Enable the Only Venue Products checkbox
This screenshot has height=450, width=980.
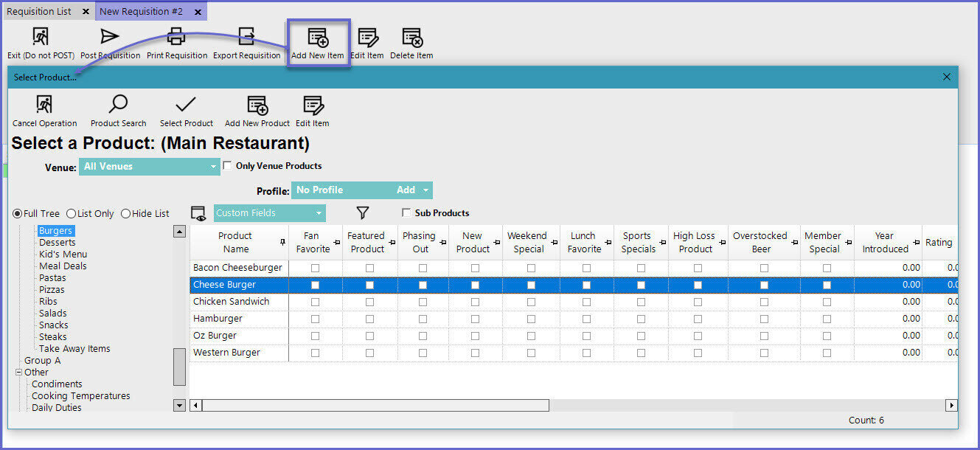pyautogui.click(x=228, y=166)
